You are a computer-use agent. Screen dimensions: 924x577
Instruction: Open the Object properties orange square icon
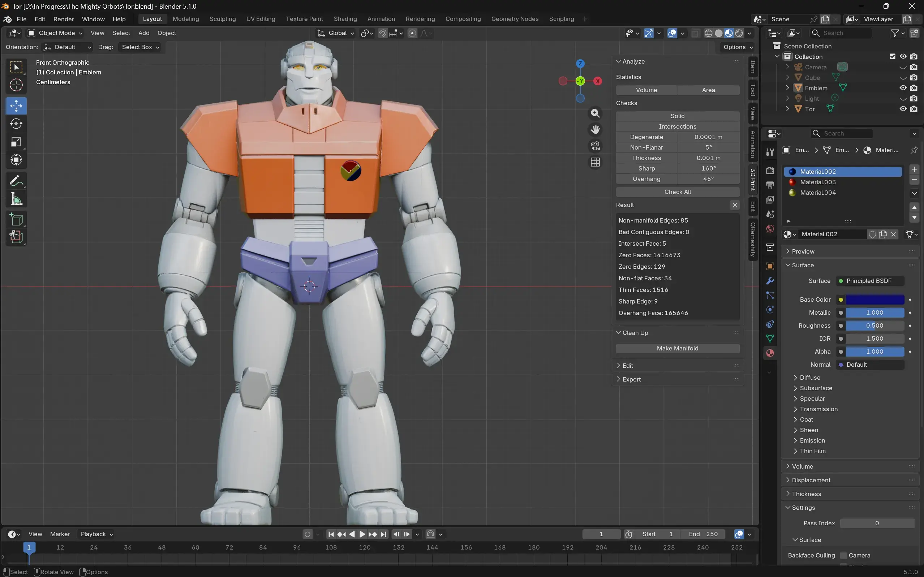click(x=770, y=266)
